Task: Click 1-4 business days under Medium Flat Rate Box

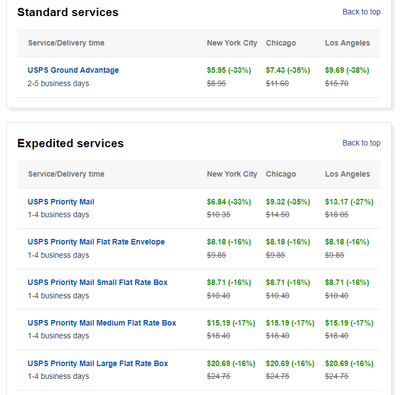Action: [58, 336]
